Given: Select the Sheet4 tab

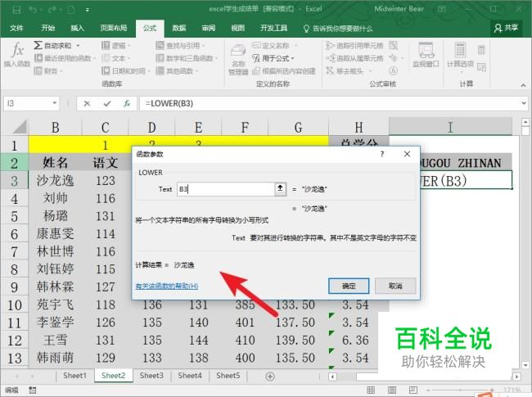Looking at the screenshot, I should point(190,376).
